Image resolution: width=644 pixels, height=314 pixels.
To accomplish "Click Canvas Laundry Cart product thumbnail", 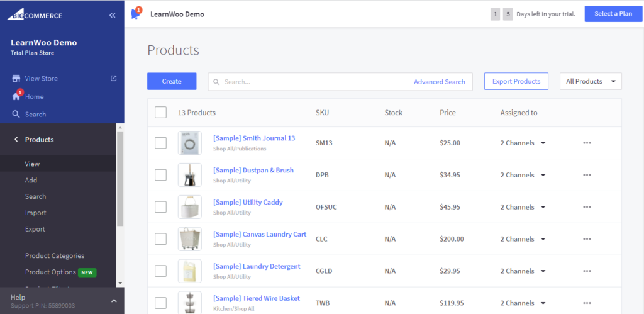I will 190,239.
